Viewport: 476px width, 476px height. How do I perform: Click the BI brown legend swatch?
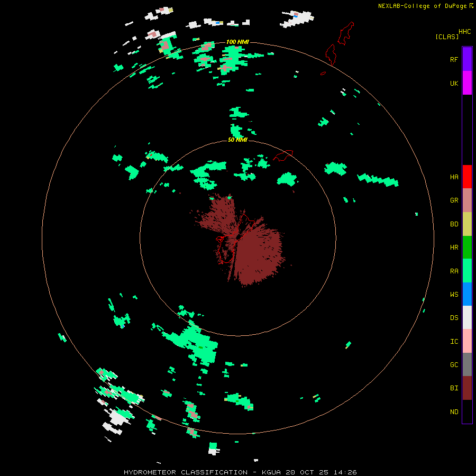tap(467, 388)
